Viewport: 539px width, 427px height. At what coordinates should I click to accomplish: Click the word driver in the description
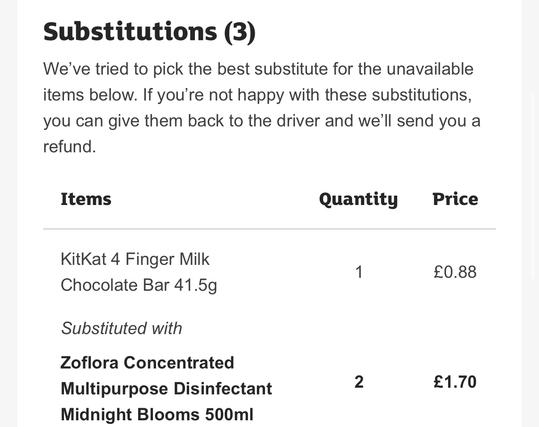(x=298, y=121)
